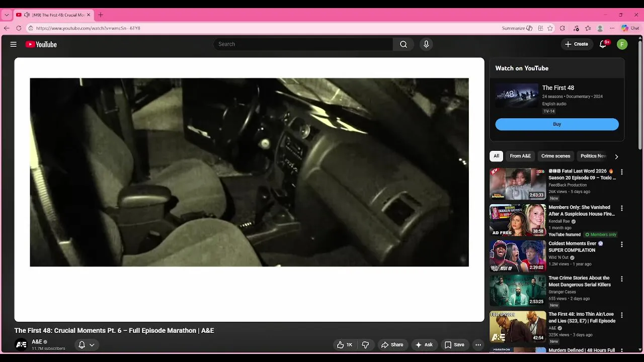Click Wild 'N Out channel name
This screenshot has width=644, height=362.
point(559,257)
